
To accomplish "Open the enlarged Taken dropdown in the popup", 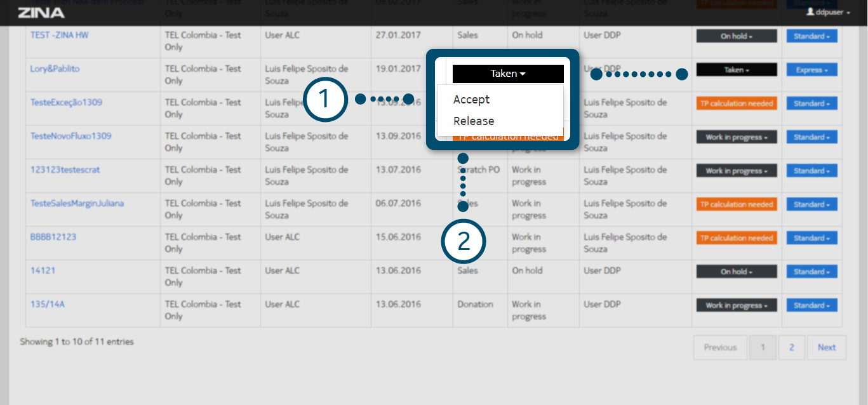I will coord(508,74).
